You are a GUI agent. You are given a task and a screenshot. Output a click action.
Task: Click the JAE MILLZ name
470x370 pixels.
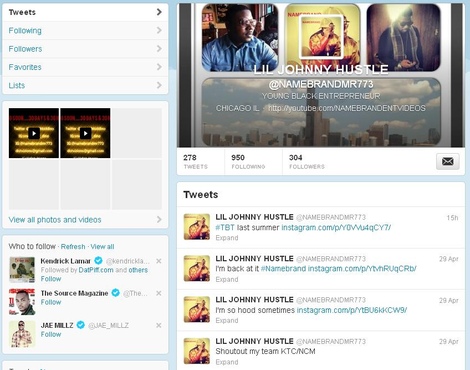click(57, 325)
